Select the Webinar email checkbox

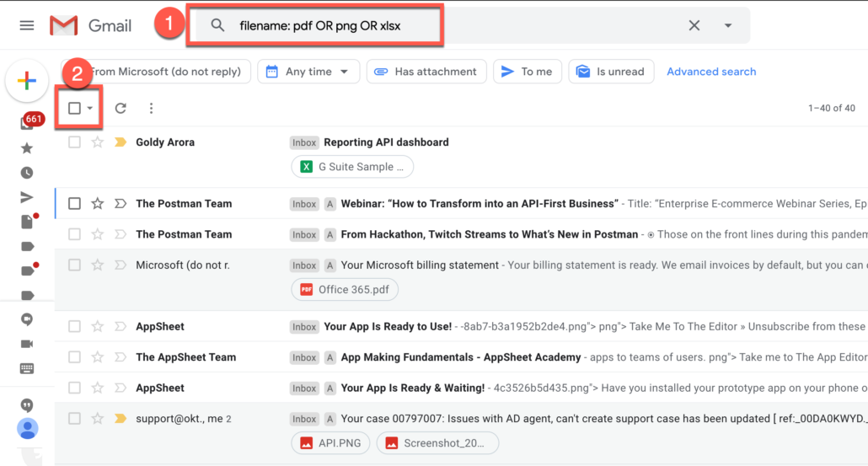point(74,204)
